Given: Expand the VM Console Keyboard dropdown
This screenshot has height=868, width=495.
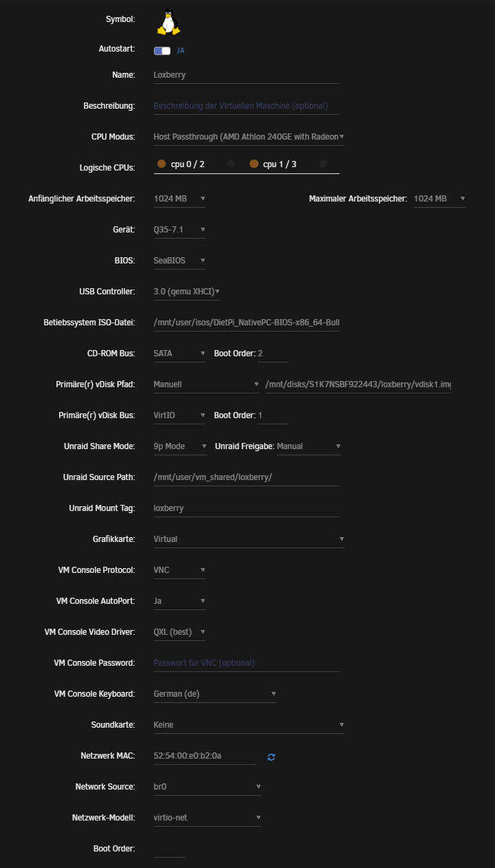Looking at the screenshot, I should [x=214, y=694].
